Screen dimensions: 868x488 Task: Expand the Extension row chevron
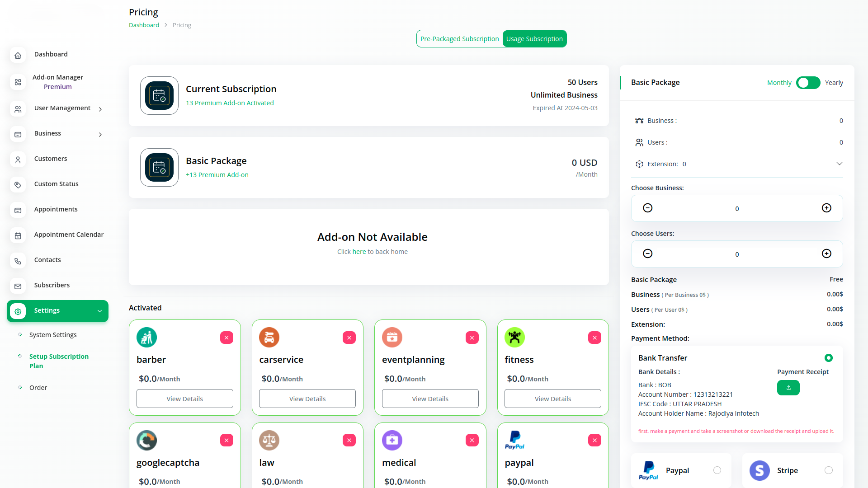point(839,164)
